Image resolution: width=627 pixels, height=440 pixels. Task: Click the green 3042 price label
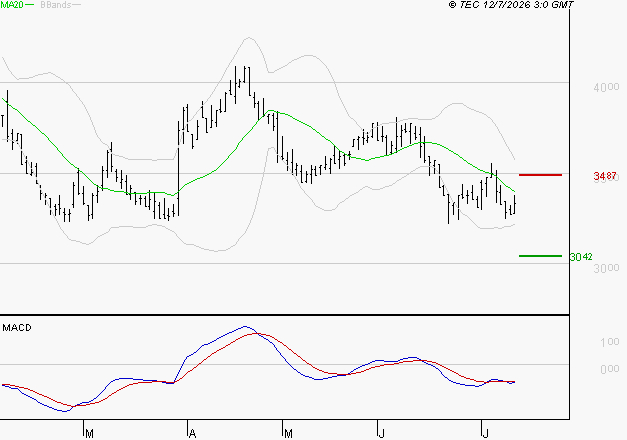581,256
